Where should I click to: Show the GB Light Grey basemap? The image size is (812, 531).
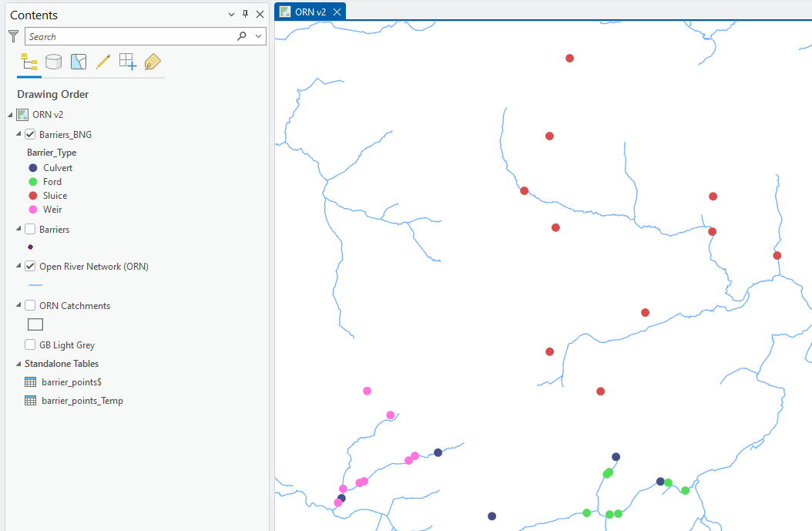point(31,345)
